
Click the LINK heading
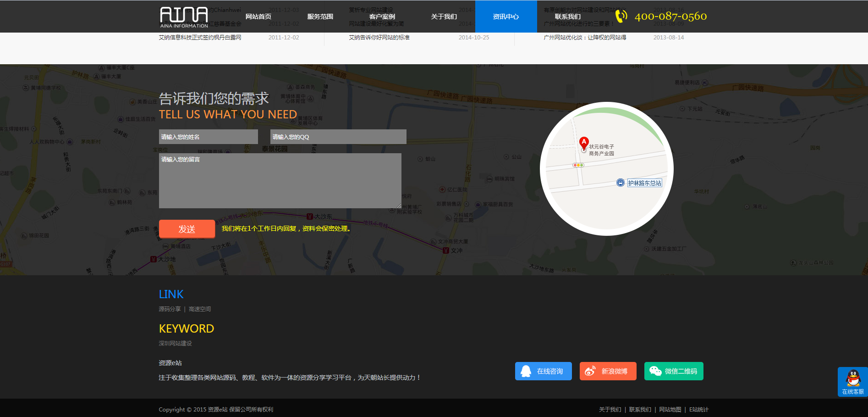171,294
